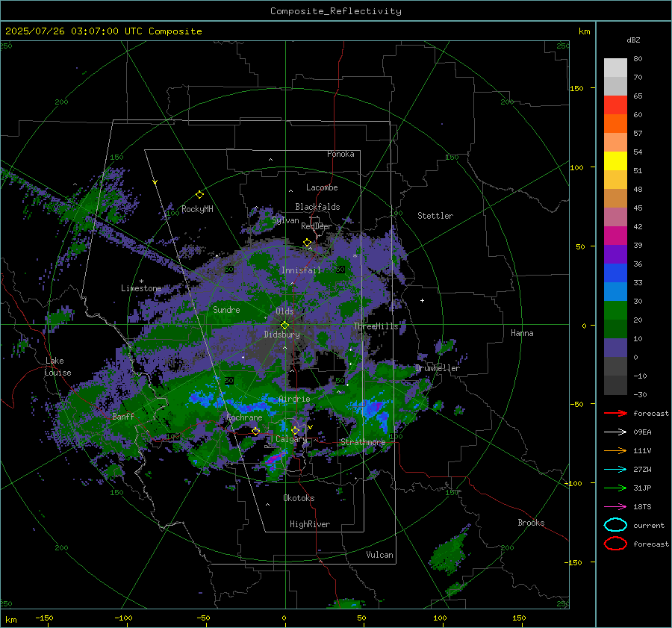Click the Composite_Reflectivity title
672x628 pixels.
click(336, 11)
